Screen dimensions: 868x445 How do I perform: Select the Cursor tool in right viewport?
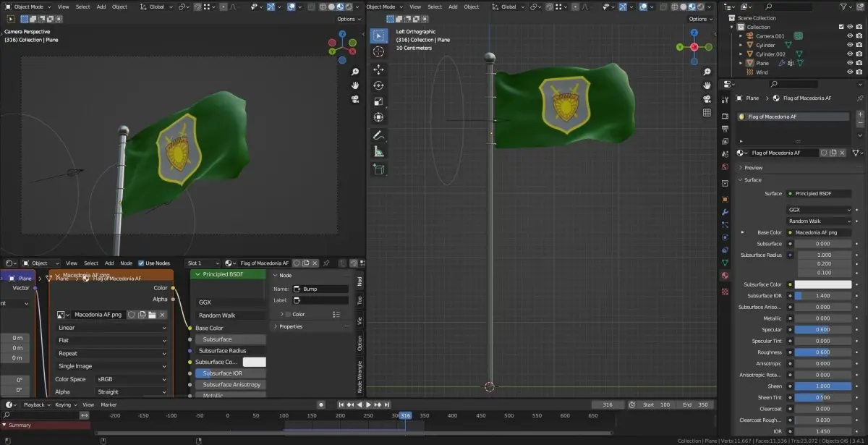(x=378, y=51)
